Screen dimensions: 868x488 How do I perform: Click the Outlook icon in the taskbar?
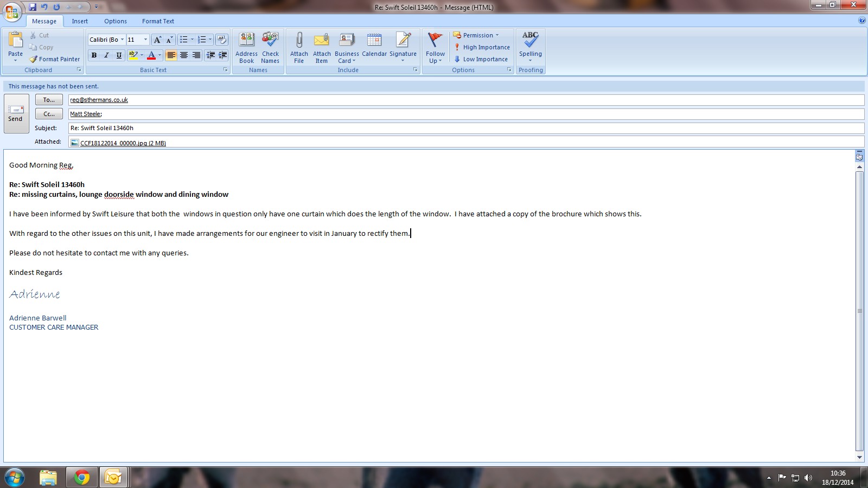click(x=113, y=477)
